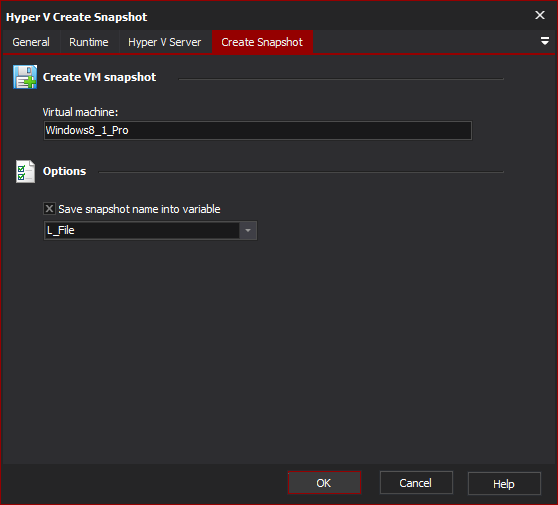The width and height of the screenshot is (558, 505).
Task: Click the 'Virtual machine:' label
Action: 80,112
